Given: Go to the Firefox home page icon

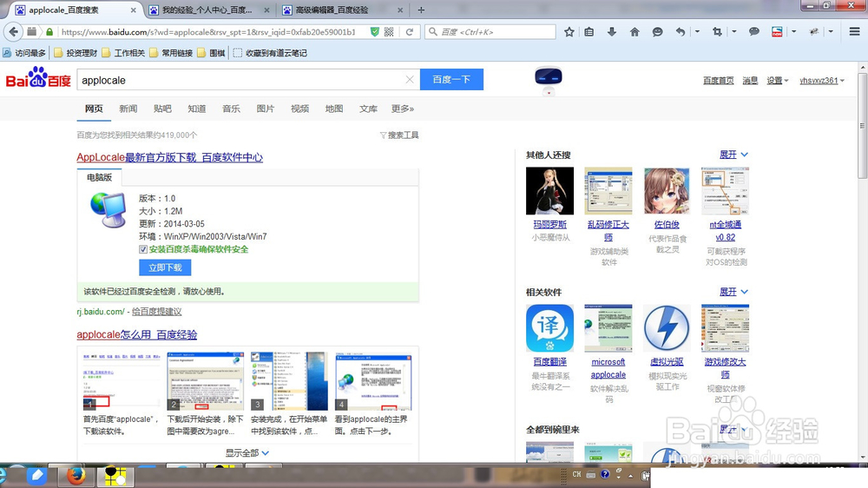Looking at the screenshot, I should coord(635,32).
